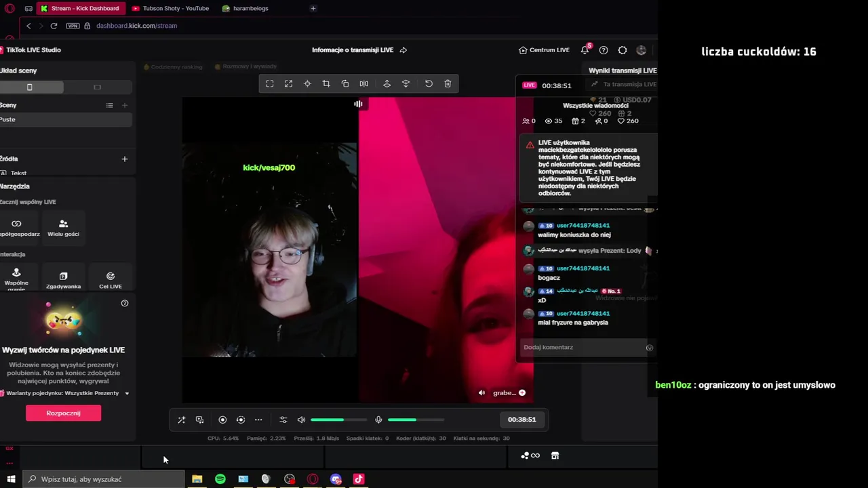Open TikTok LIVE Studio from the taskbar
Image resolution: width=868 pixels, height=488 pixels.
pyautogui.click(x=359, y=479)
